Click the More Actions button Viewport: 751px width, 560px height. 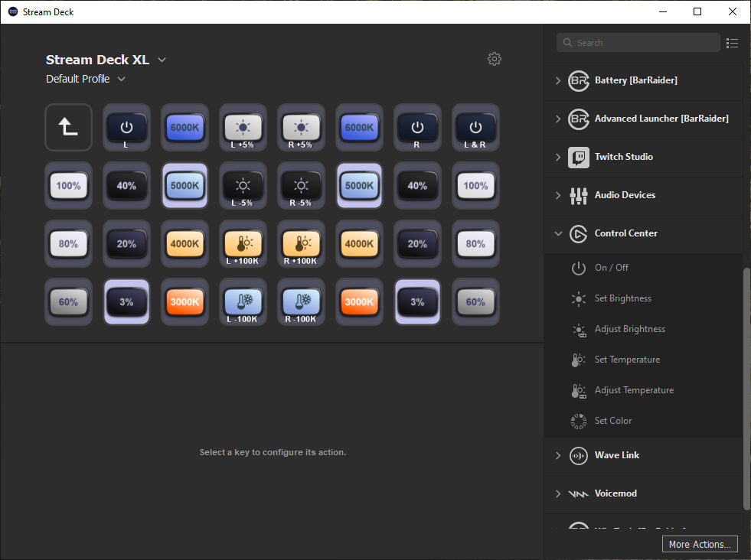(699, 543)
